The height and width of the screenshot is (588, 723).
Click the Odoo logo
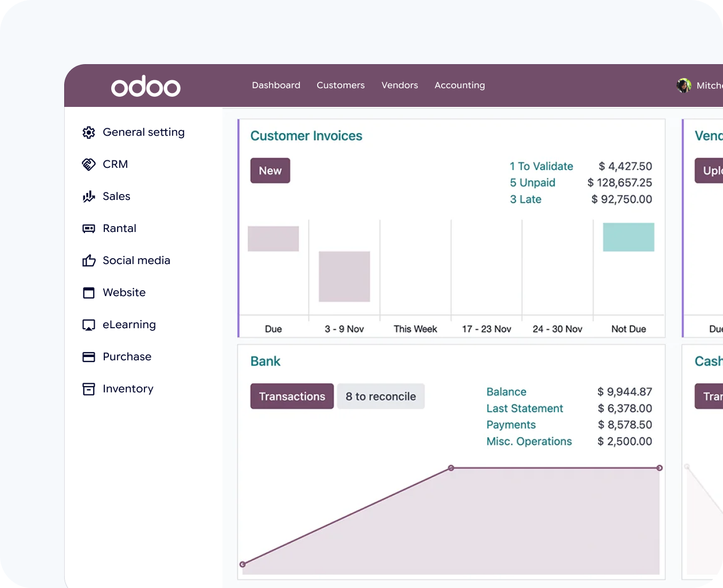point(145,86)
